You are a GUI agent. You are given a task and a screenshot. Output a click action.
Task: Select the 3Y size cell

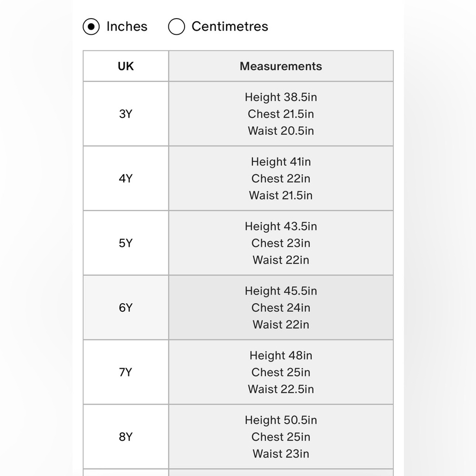click(x=126, y=114)
